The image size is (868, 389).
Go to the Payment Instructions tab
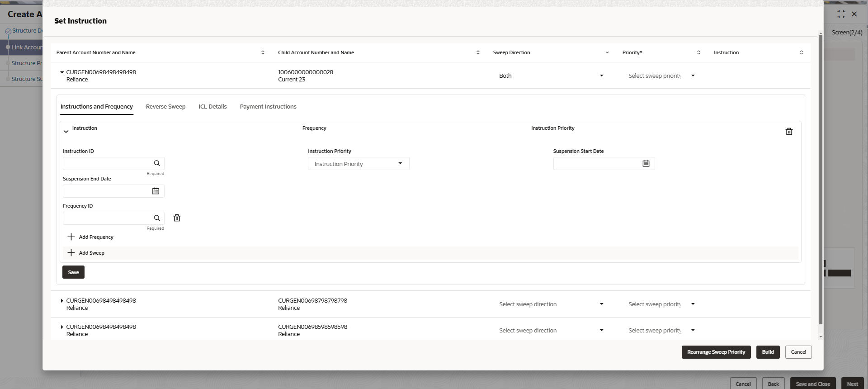click(268, 107)
